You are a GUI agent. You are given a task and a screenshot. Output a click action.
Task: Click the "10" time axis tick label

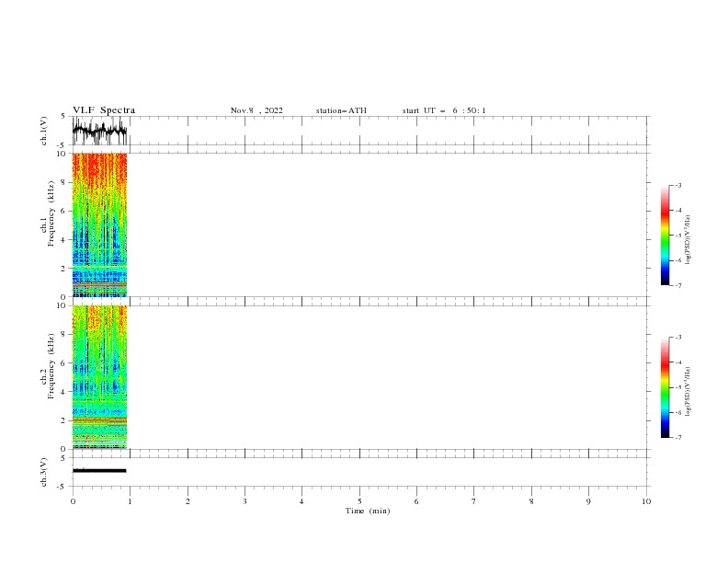(x=646, y=501)
